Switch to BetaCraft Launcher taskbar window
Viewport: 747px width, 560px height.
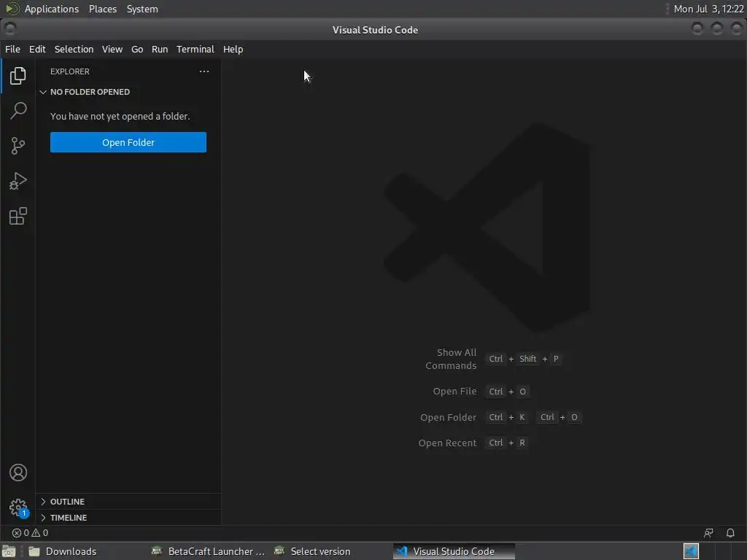click(208, 551)
